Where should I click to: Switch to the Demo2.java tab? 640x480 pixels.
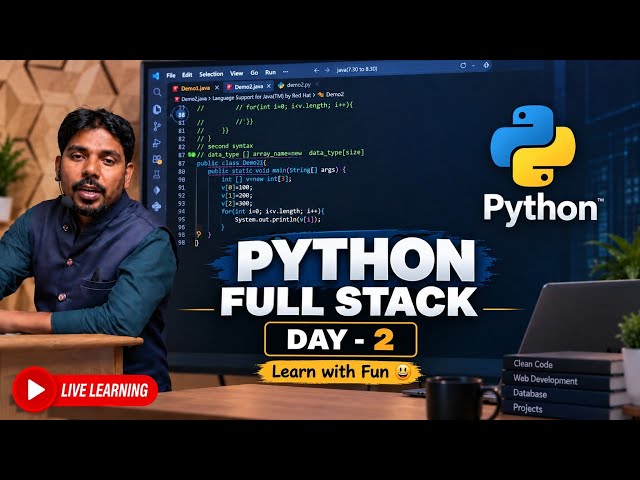[249, 87]
